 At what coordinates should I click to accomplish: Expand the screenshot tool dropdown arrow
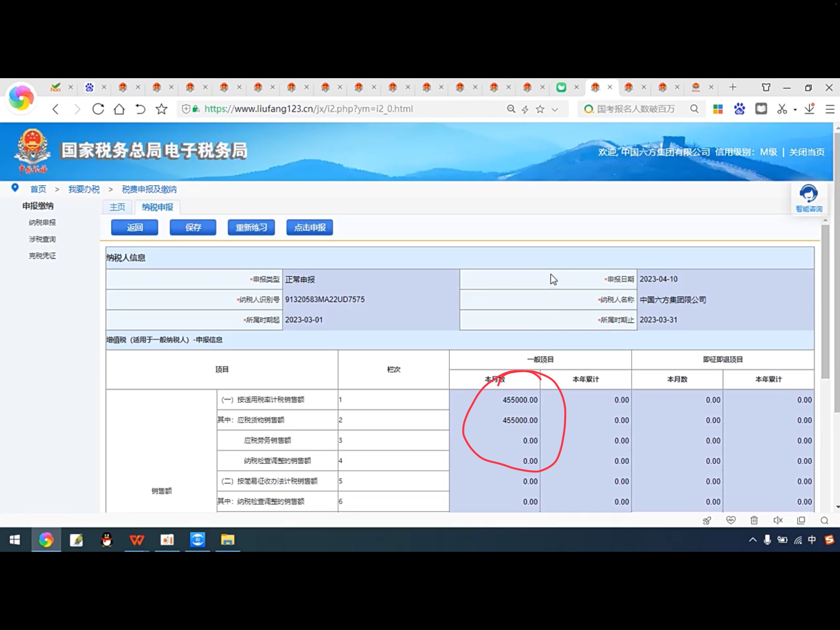pyautogui.click(x=795, y=110)
